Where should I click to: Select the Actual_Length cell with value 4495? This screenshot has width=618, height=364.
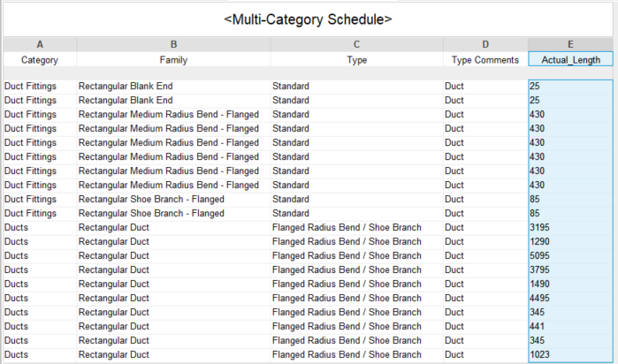pyautogui.click(x=571, y=299)
